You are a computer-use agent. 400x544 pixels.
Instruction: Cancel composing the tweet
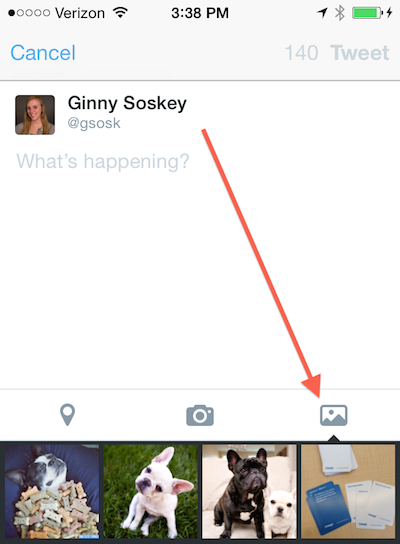[x=43, y=53]
